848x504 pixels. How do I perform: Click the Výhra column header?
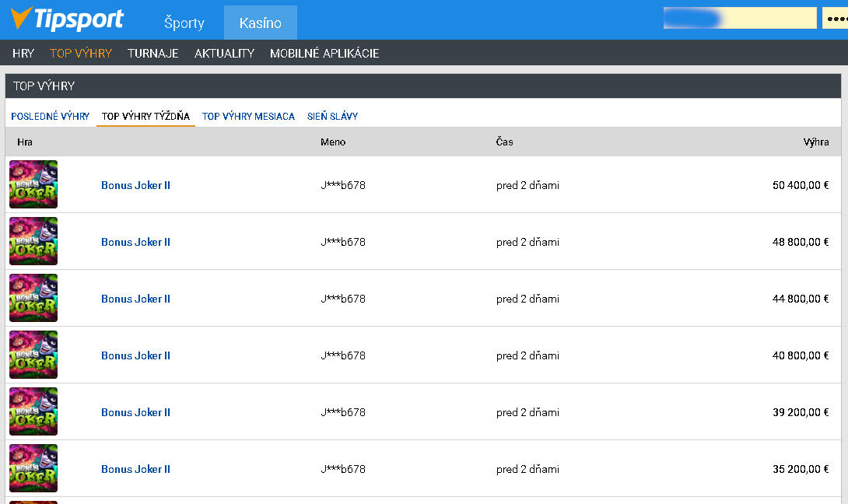(x=816, y=142)
